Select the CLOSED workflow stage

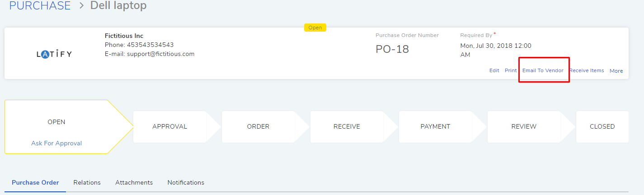coord(602,126)
